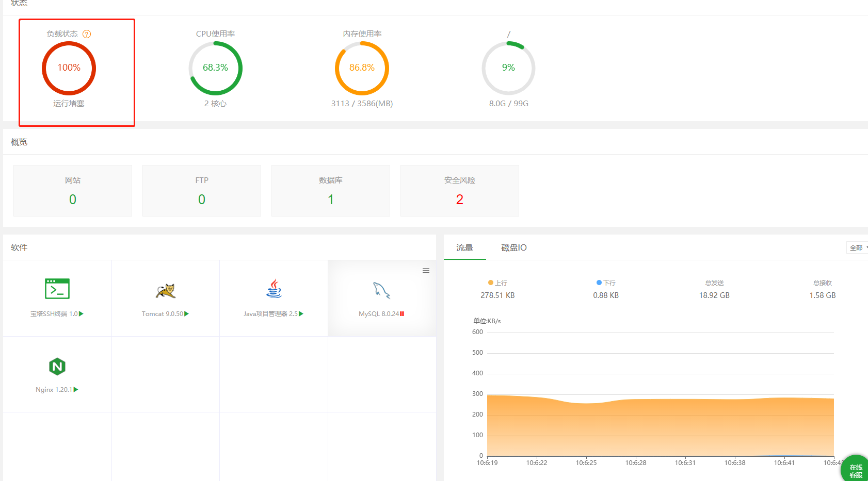Click the Nginx 1.20.1 label
The image size is (868, 481).
(x=54, y=390)
